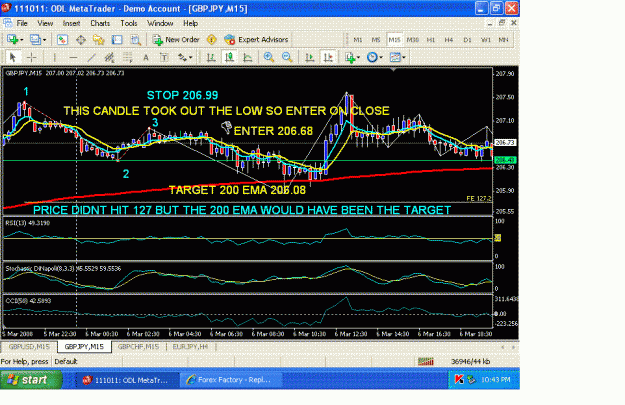Click the connection status bars icon

pos(425,362)
